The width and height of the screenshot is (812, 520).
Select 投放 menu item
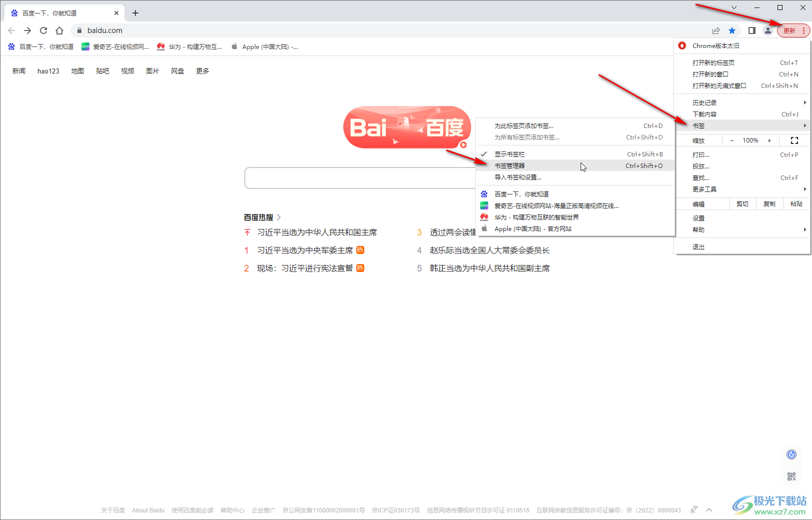(742, 166)
